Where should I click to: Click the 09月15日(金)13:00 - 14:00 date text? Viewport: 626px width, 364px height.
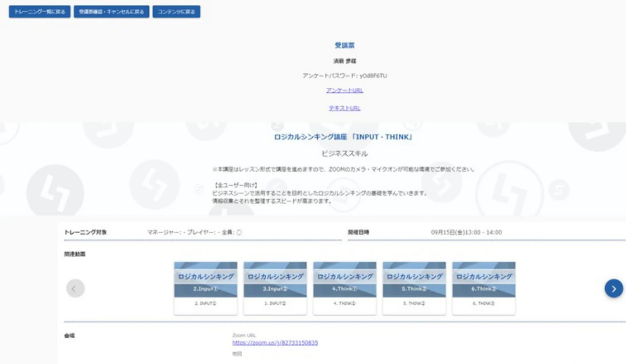tap(467, 232)
